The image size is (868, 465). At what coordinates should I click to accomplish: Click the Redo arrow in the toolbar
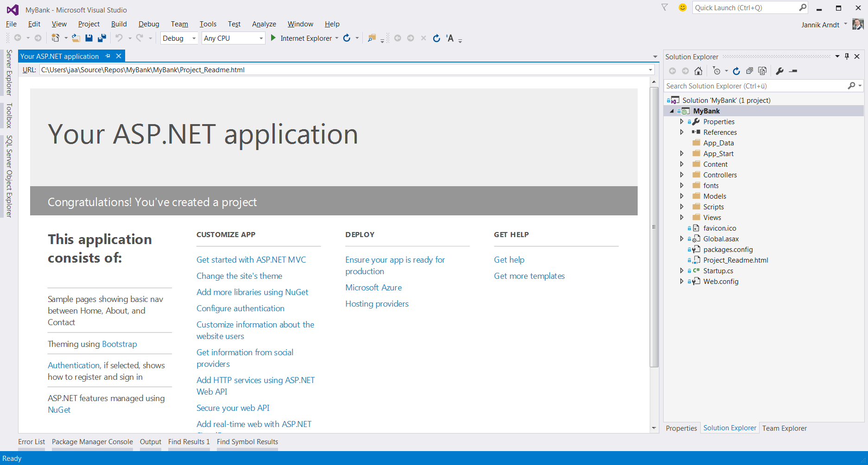[x=139, y=38]
